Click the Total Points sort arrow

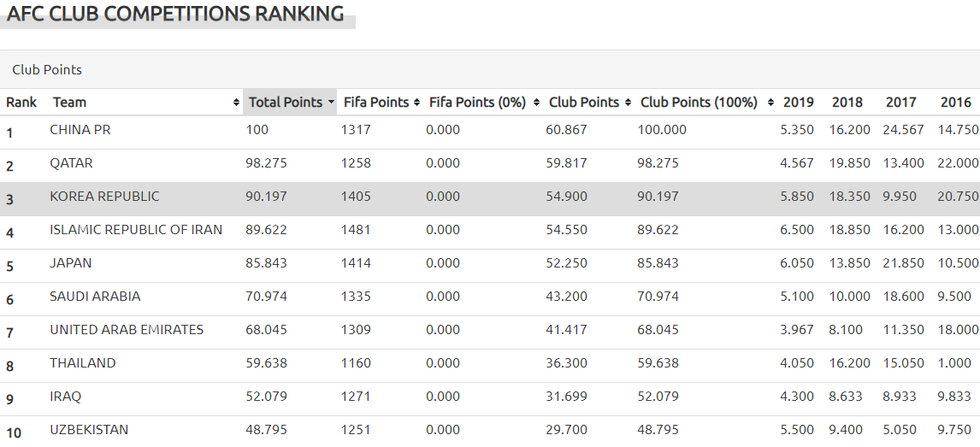[x=331, y=103]
